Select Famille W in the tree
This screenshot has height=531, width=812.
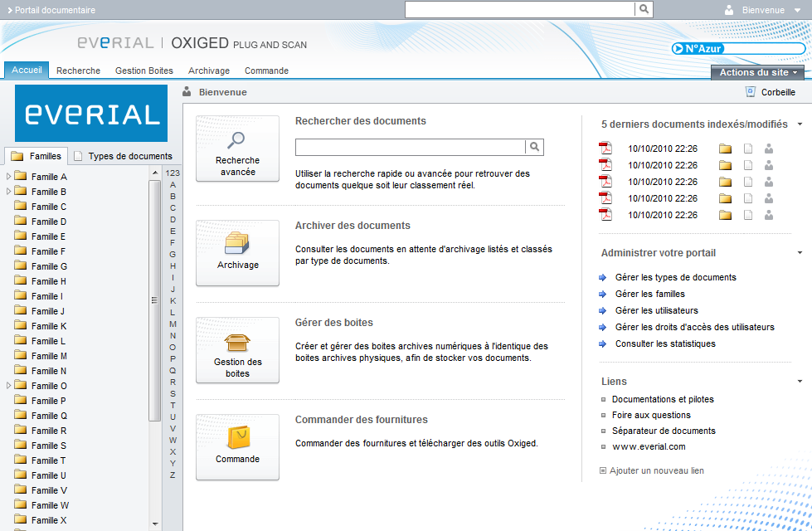[x=50, y=505]
